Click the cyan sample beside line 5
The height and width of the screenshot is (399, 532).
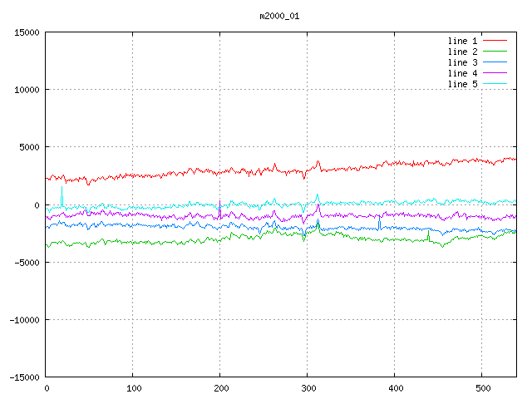(x=495, y=84)
